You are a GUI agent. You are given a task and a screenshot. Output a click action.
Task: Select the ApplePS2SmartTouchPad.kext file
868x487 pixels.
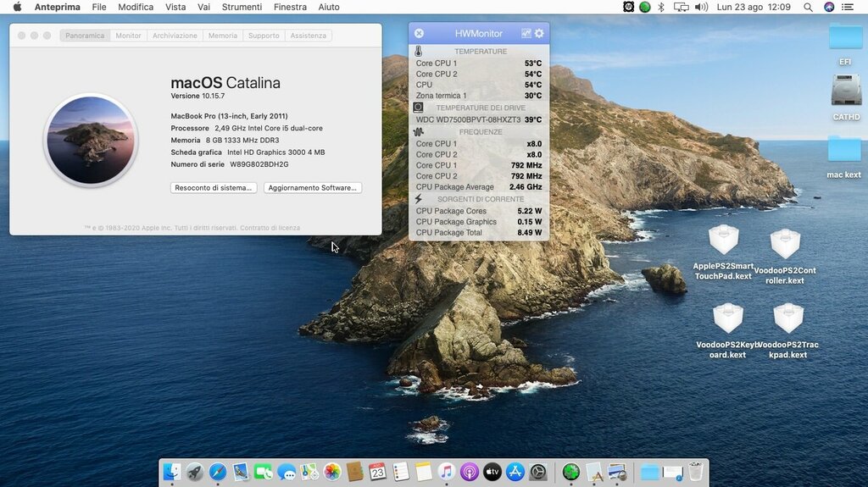click(x=723, y=241)
